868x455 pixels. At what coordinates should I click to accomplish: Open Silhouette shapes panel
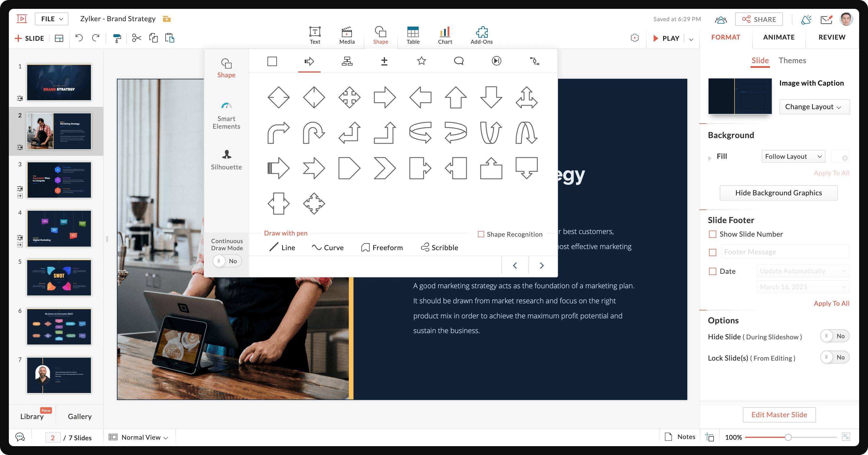[x=226, y=160]
